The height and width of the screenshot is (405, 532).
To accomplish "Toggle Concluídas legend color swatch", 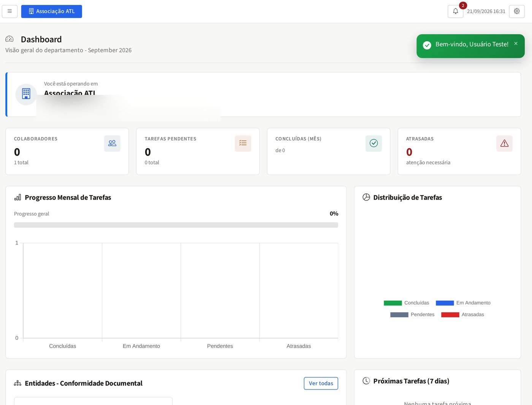I will pyautogui.click(x=393, y=303).
